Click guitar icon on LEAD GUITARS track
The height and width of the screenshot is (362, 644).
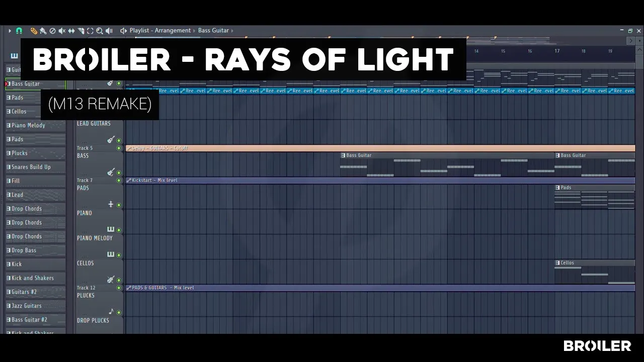[111, 140]
